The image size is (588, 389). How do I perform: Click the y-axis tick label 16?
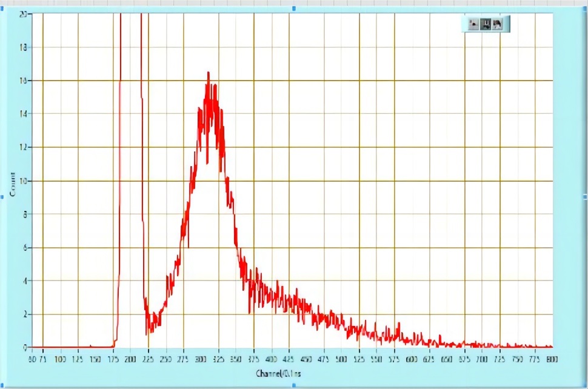23,81
